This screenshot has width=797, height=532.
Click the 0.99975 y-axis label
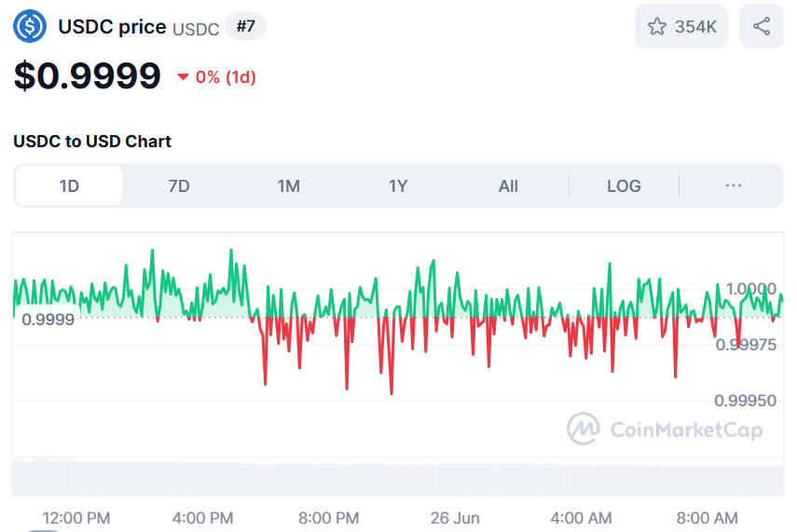[746, 345]
